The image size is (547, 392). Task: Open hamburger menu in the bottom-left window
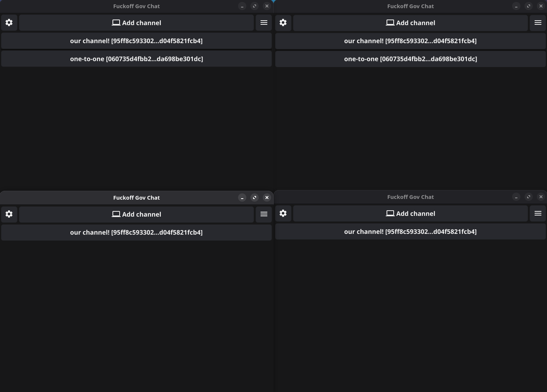(x=264, y=214)
